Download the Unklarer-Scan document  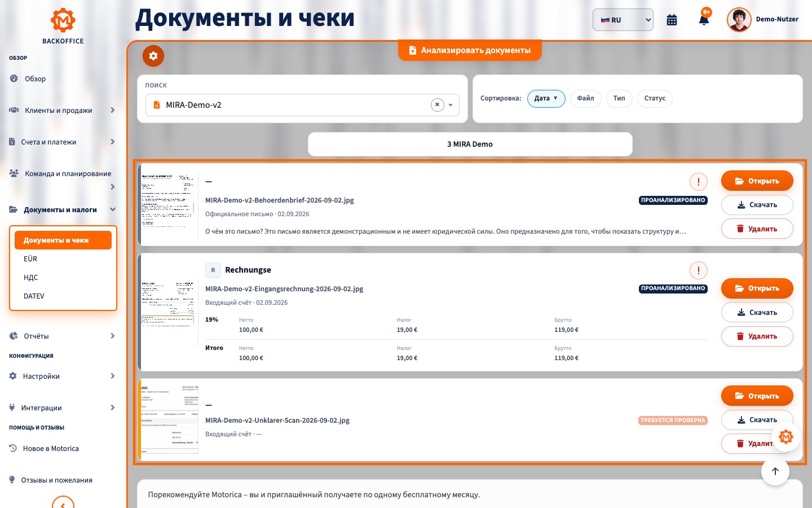(x=757, y=420)
